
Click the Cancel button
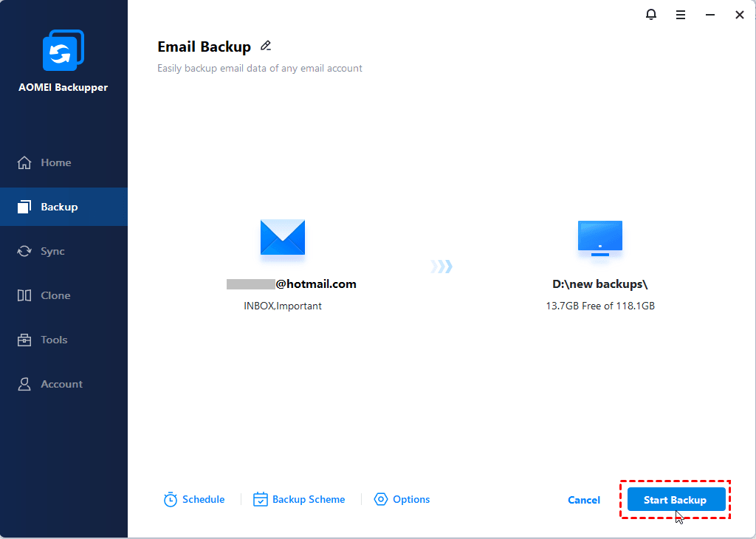tap(584, 500)
